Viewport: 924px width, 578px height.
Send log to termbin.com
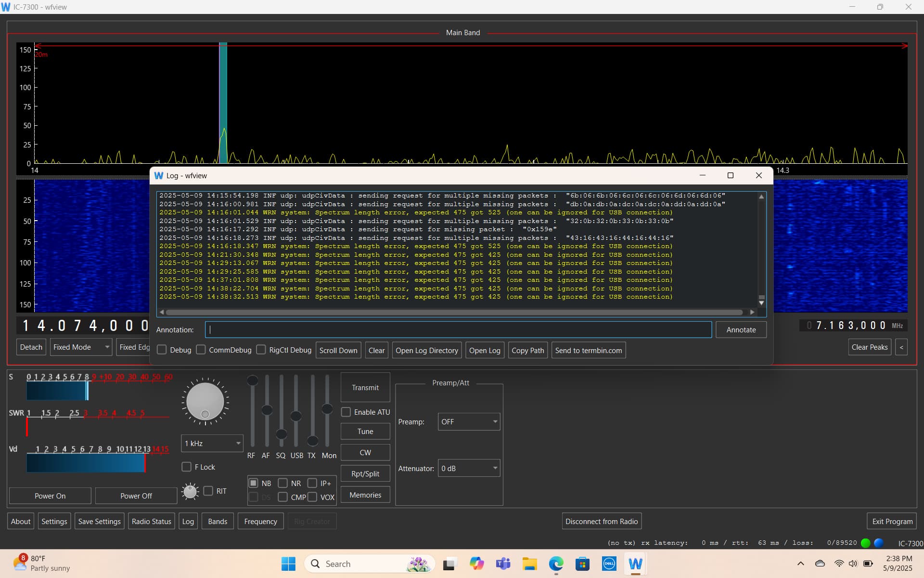coord(589,350)
